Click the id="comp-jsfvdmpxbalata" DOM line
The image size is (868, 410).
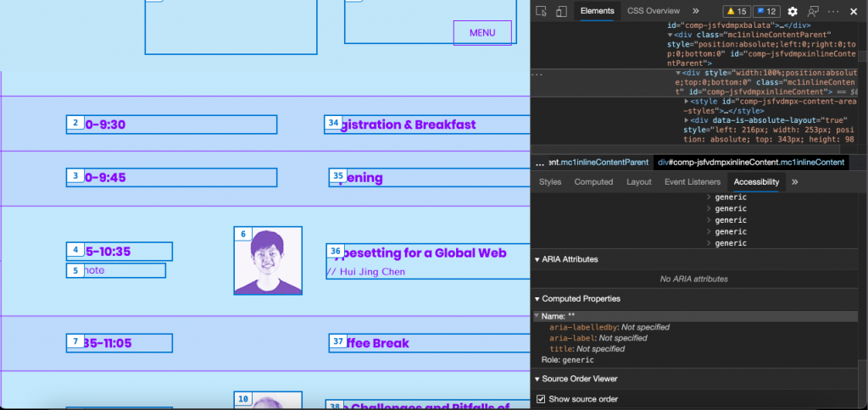click(x=739, y=25)
